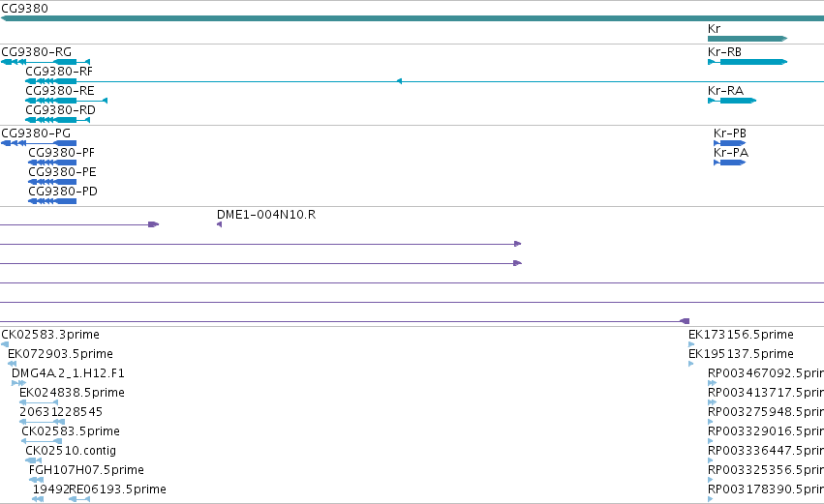
Task: Select the CG9380-PD protein label
Action: click(63, 192)
